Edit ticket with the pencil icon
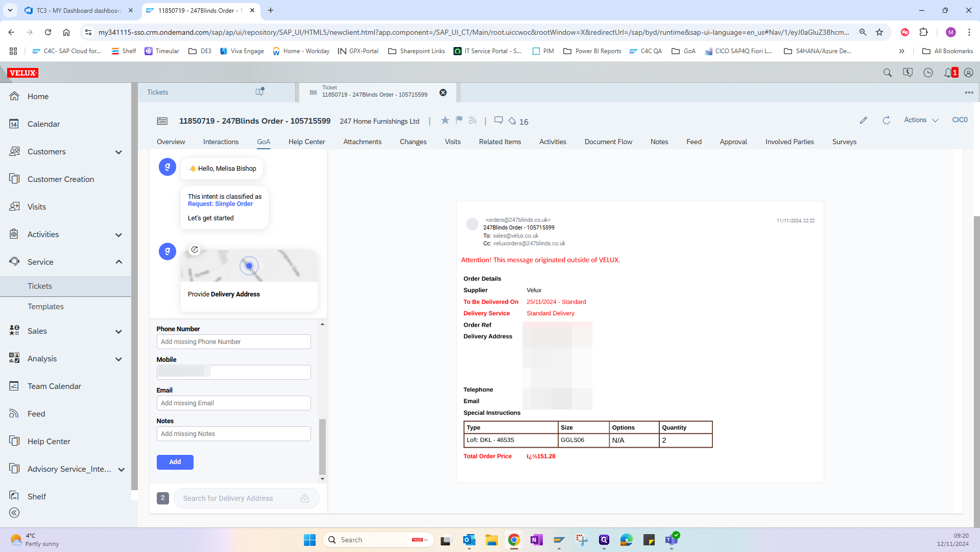 point(864,120)
